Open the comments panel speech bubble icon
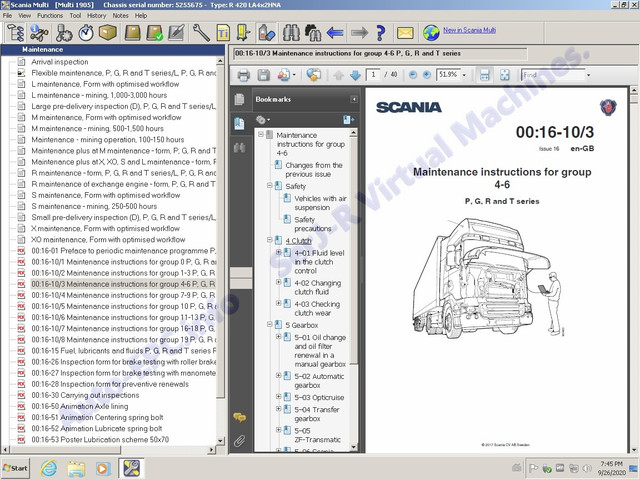Image resolution: width=640 pixels, height=480 pixels. click(x=240, y=417)
